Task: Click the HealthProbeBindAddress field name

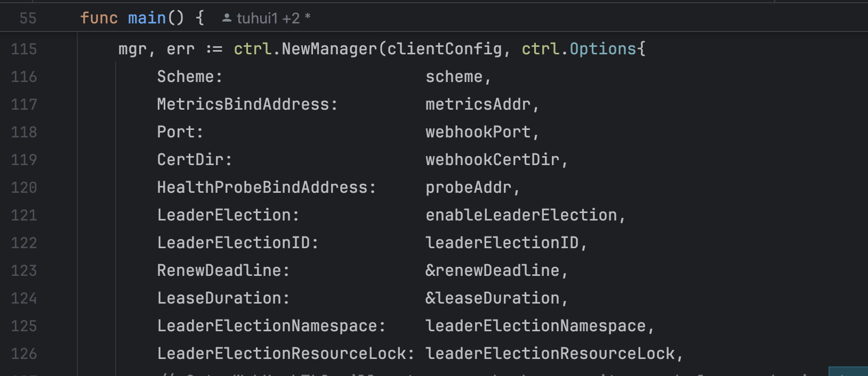Action: 262,187
